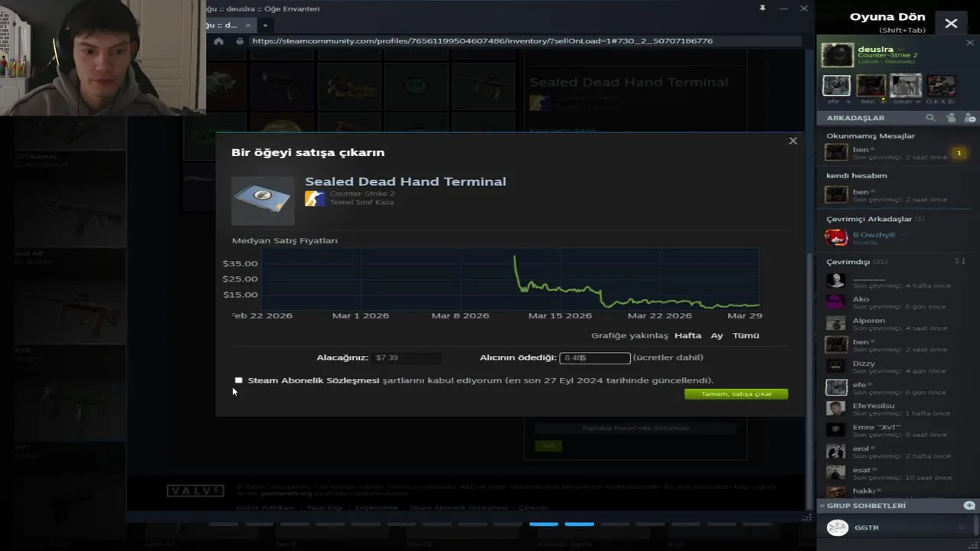Create new group chat plus icon
Viewport: 980px width, 551px height.
coord(969,506)
